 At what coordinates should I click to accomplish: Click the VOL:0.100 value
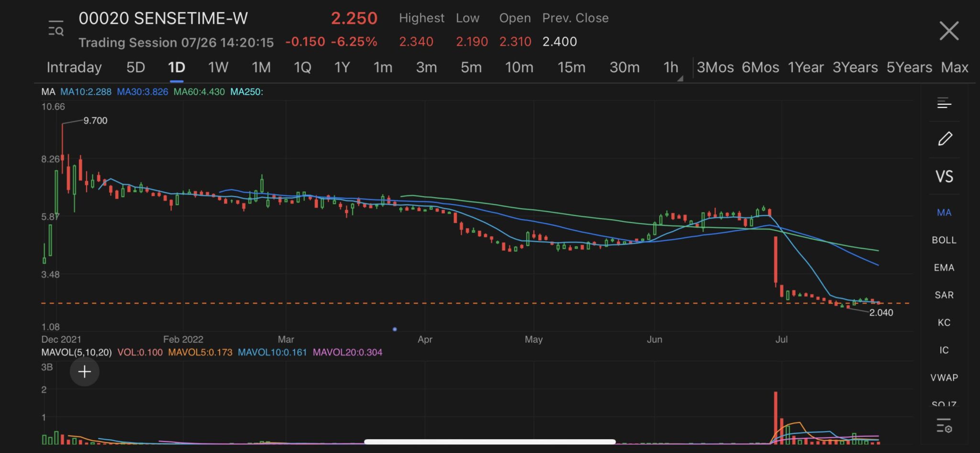coord(140,353)
